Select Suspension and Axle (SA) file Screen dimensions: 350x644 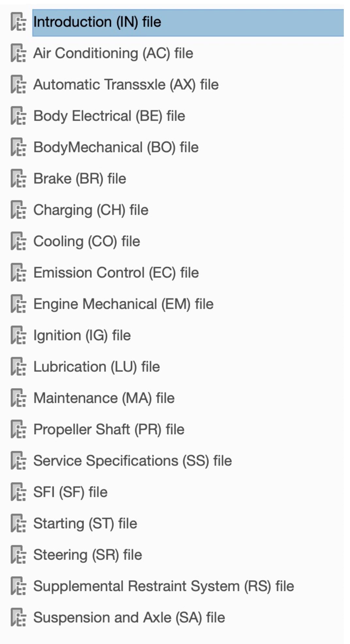129,618
